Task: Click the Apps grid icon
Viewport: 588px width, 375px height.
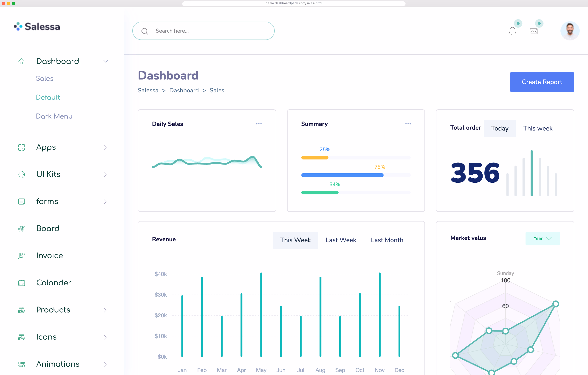Action: click(x=22, y=148)
